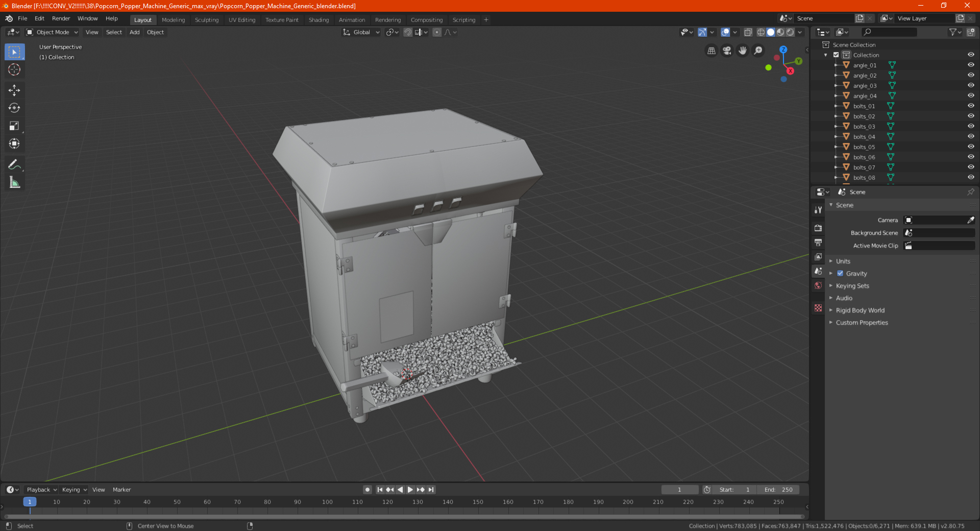Click the End frame field

click(778, 490)
